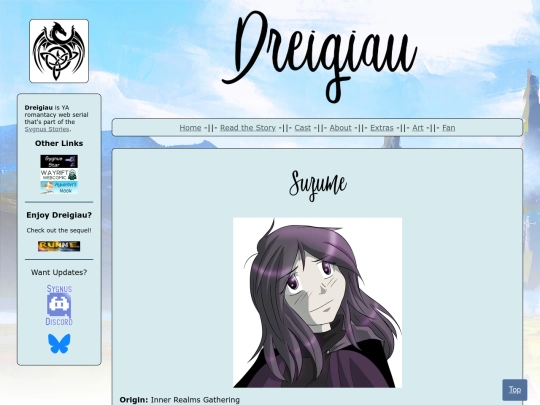Open the Sygnus Star banner link
The width and height of the screenshot is (540, 405).
coord(59,161)
